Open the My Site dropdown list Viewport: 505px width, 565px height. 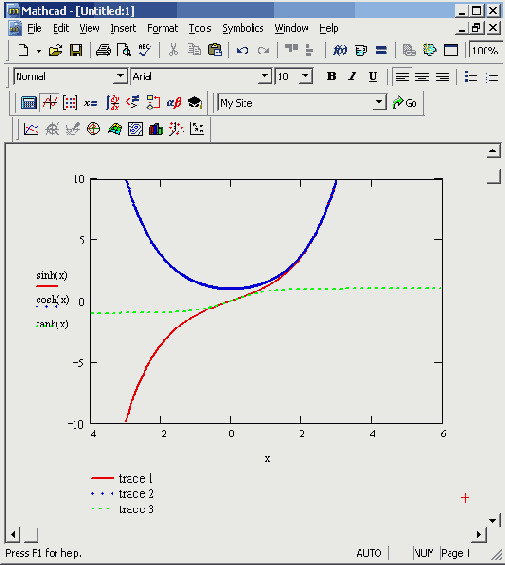tap(379, 103)
